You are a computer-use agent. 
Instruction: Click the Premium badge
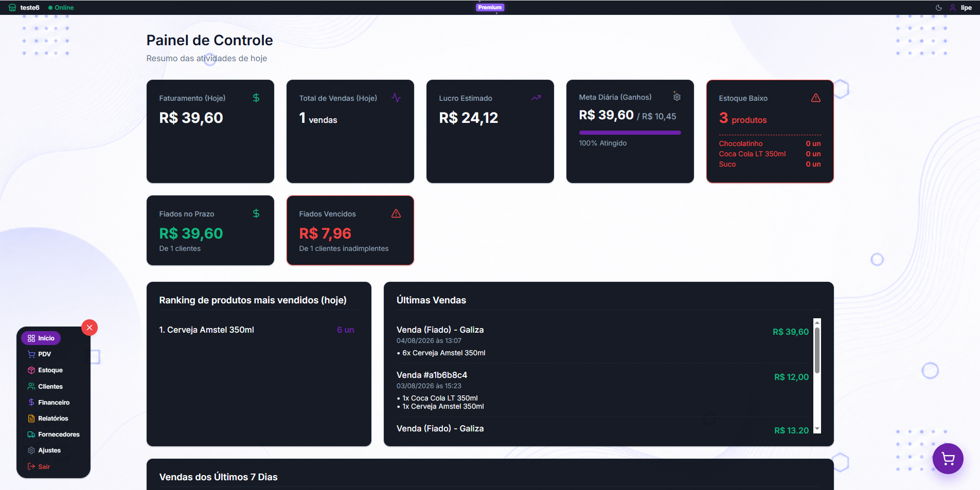[490, 7]
